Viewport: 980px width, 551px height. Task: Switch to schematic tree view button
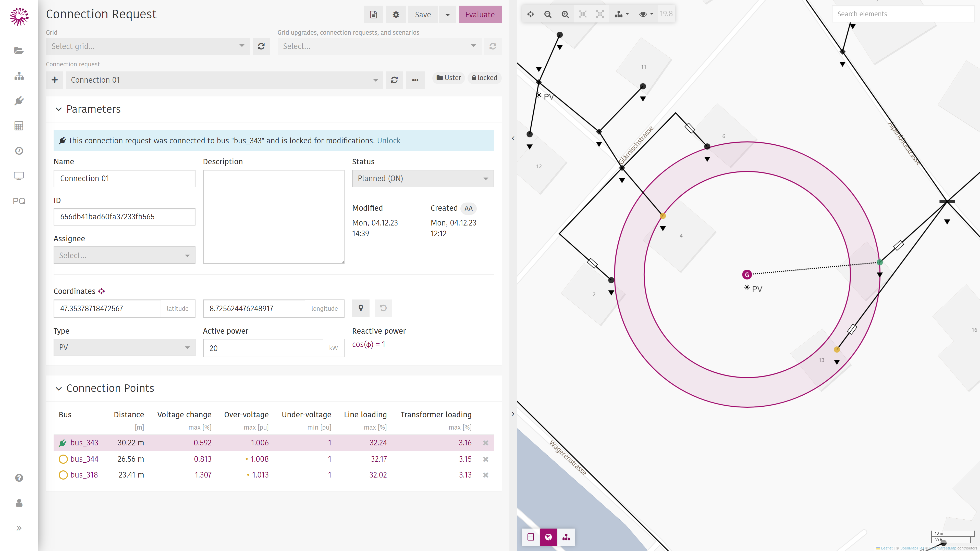pyautogui.click(x=566, y=537)
